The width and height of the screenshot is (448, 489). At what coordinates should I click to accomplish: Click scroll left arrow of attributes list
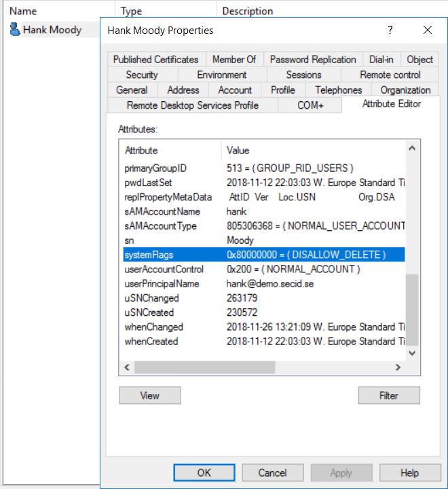[x=126, y=367]
